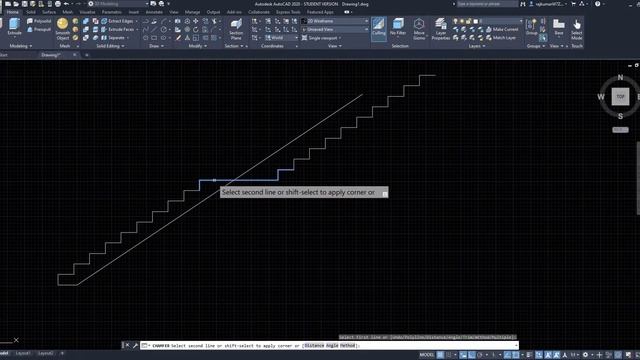Open the Annotate ribbon tab
This screenshot has width=640, height=360.
[x=154, y=12]
